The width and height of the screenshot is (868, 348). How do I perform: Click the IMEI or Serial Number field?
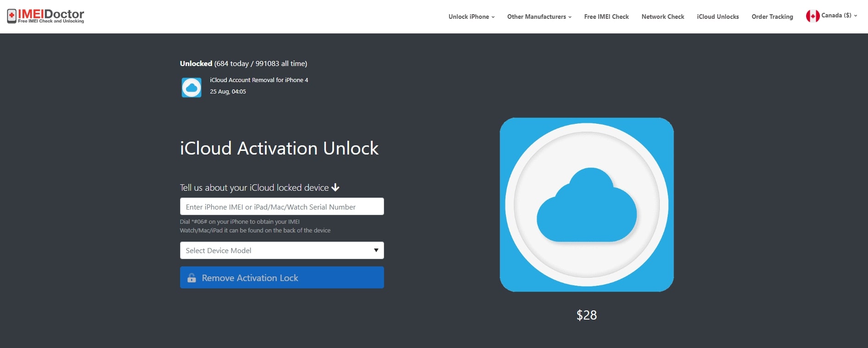pos(282,207)
